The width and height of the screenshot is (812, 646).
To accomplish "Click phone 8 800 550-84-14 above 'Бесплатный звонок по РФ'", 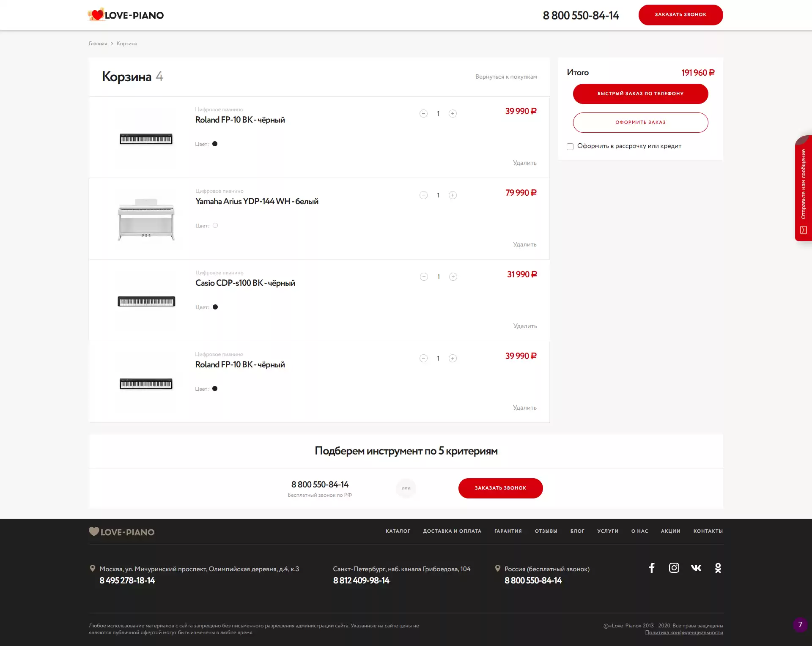I will pyautogui.click(x=320, y=484).
